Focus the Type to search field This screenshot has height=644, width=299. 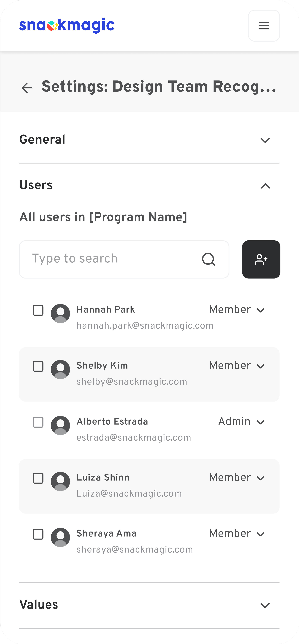pos(124,259)
